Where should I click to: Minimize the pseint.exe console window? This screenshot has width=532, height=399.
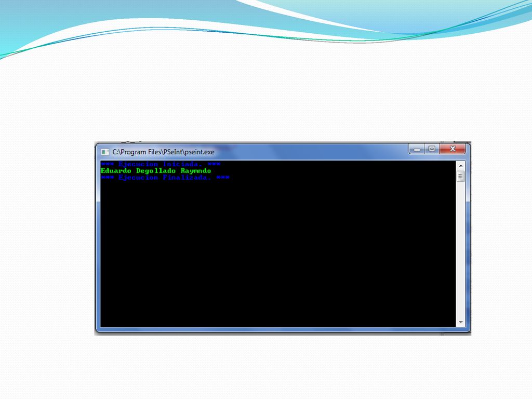point(417,149)
